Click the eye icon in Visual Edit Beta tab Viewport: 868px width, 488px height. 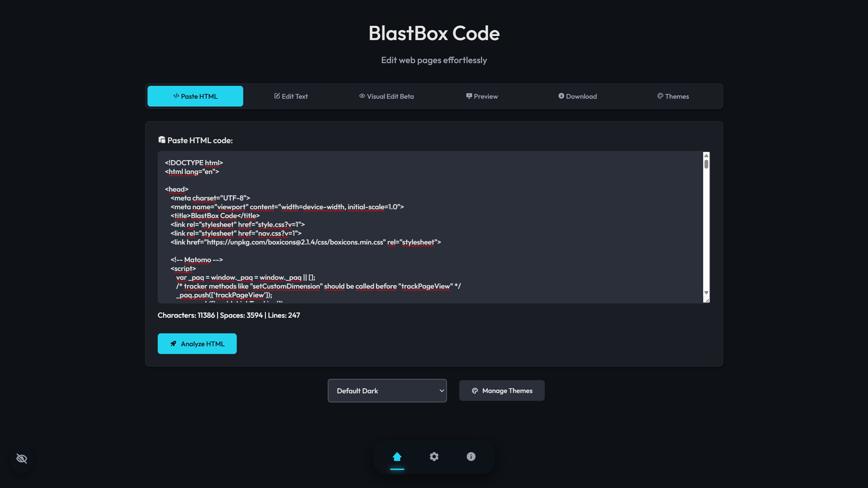(x=362, y=96)
